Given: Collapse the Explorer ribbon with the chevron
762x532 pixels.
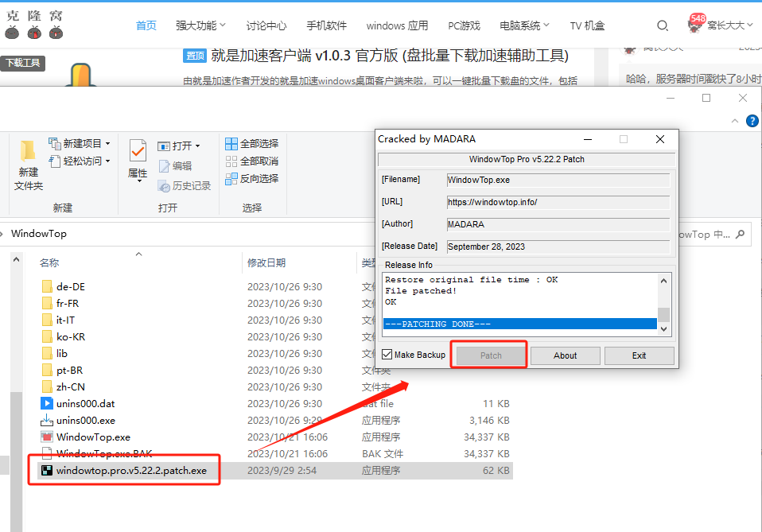Looking at the screenshot, I should pos(735,121).
